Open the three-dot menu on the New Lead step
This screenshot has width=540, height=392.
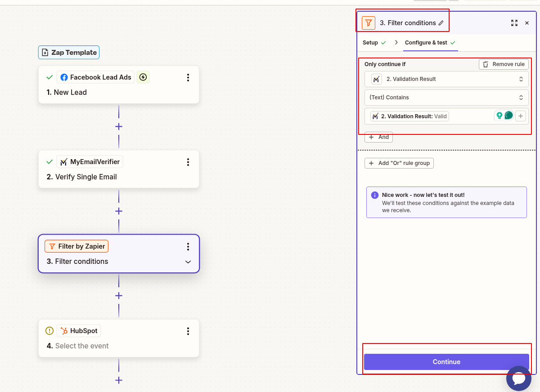click(x=188, y=77)
